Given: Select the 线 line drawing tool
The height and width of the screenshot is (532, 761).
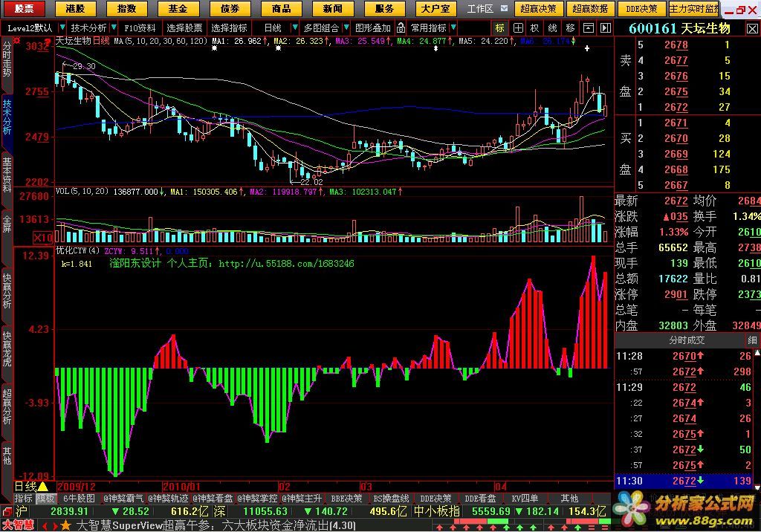Looking at the screenshot, I should (552, 27).
